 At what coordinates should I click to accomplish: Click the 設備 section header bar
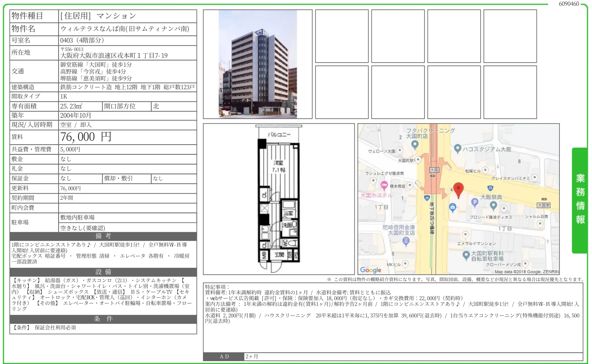pos(103,272)
